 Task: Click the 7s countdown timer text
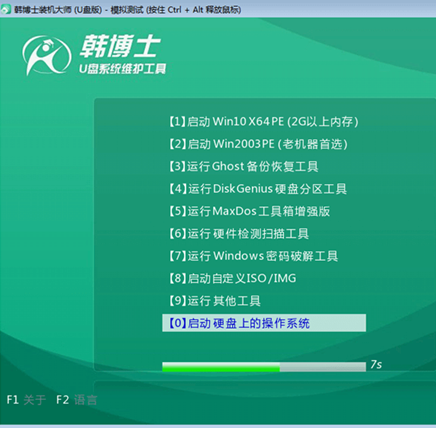tap(376, 365)
